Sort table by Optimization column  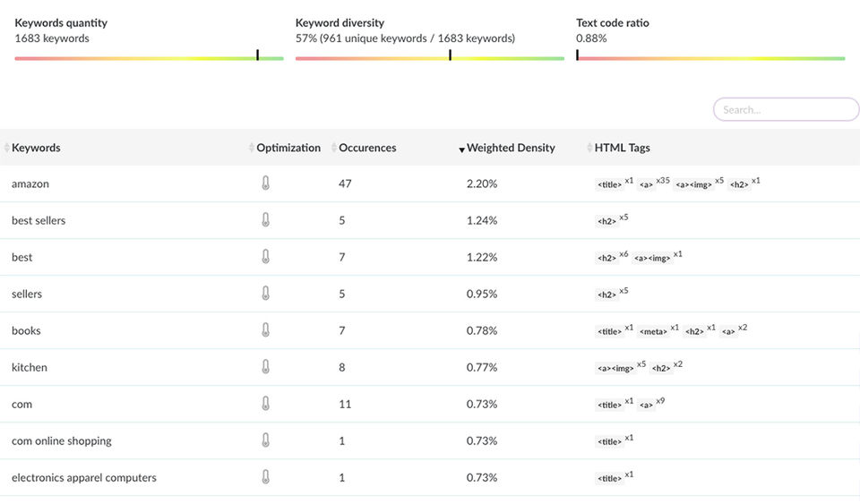pos(288,148)
